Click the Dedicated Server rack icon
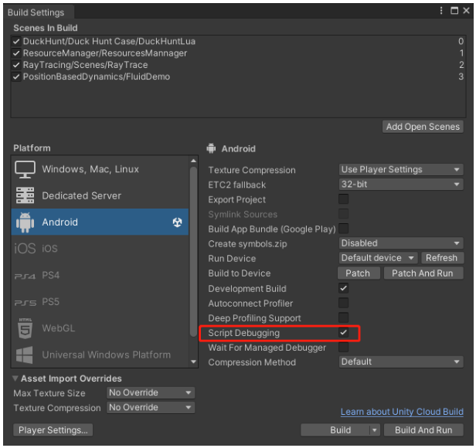The width and height of the screenshot is (476, 448). click(25, 195)
